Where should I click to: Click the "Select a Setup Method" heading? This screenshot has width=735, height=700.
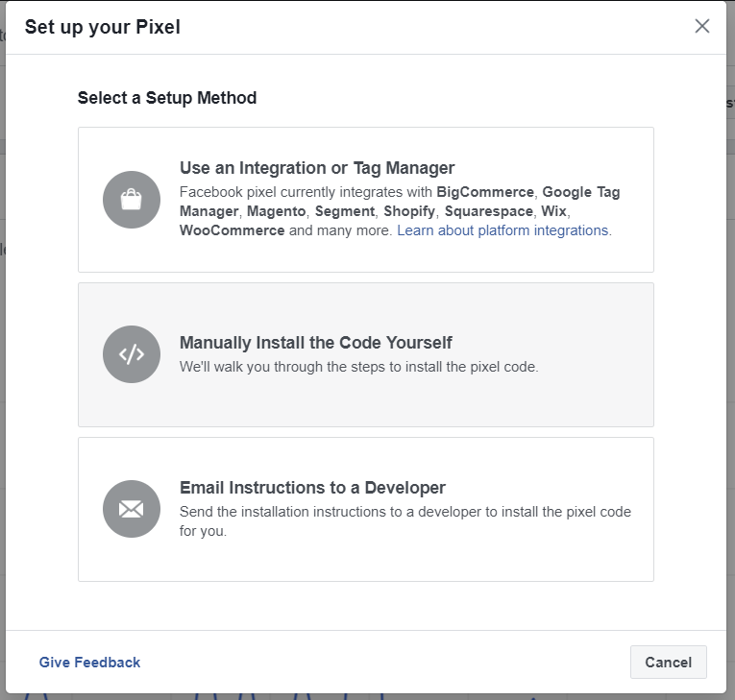click(167, 98)
